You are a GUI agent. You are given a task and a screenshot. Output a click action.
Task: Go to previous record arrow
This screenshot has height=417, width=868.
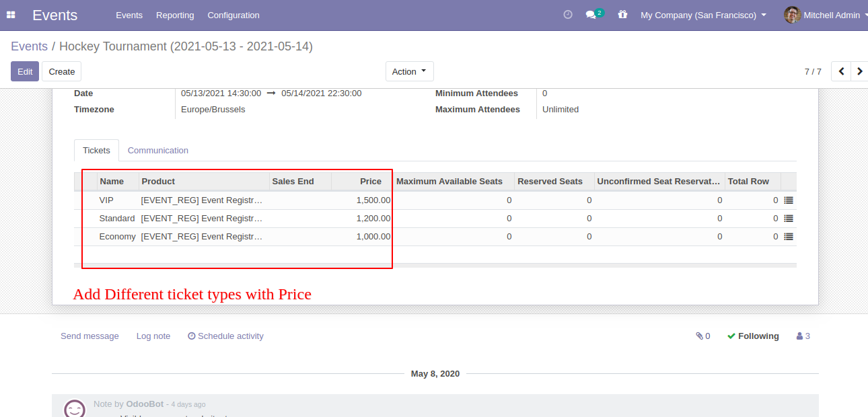841,71
